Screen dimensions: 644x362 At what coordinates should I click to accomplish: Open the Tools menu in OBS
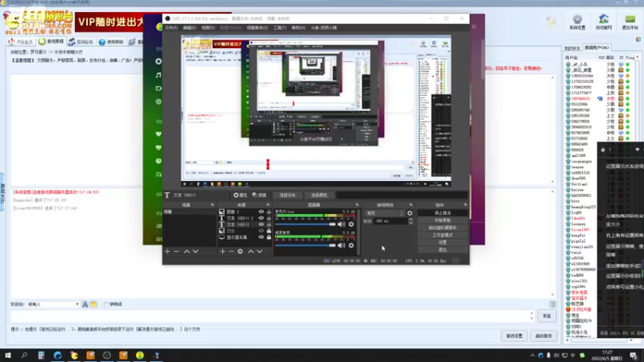coord(279,28)
